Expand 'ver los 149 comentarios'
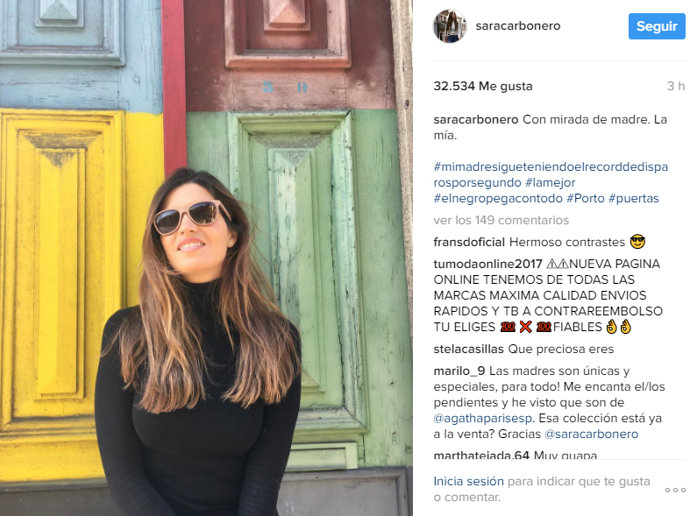 (x=501, y=220)
